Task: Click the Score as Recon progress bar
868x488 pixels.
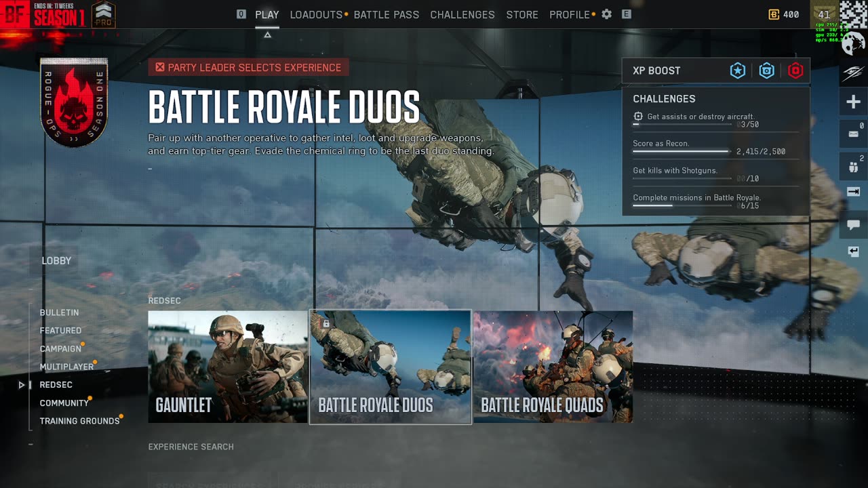Action: point(682,152)
